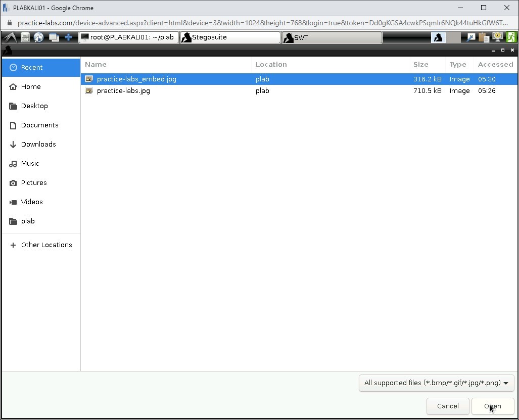The height and width of the screenshot is (420, 519).
Task: Click the logout exit icon in system tray
Action: (x=511, y=37)
